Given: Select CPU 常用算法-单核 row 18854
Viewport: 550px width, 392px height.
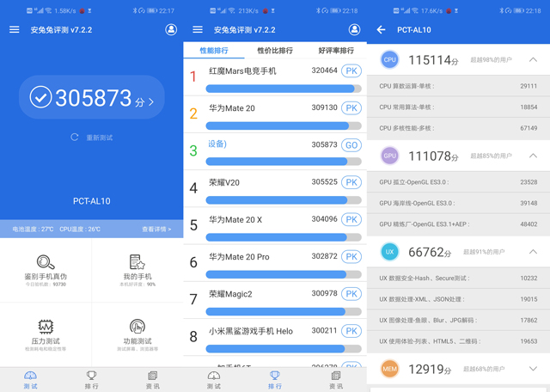Looking at the screenshot, I should [458, 107].
